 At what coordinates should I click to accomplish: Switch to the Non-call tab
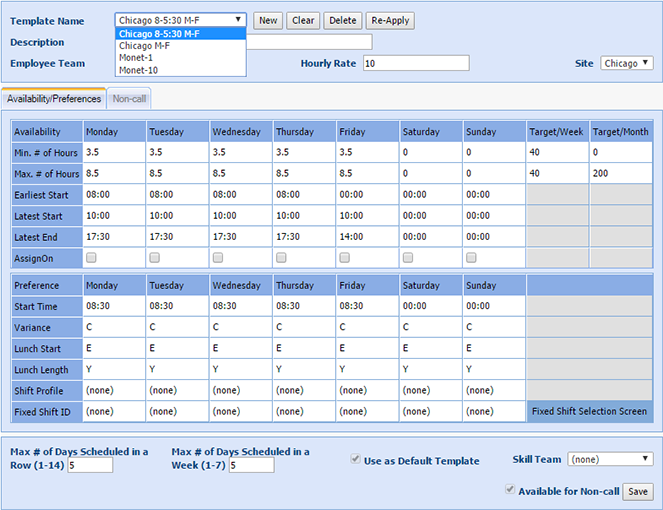[129, 99]
